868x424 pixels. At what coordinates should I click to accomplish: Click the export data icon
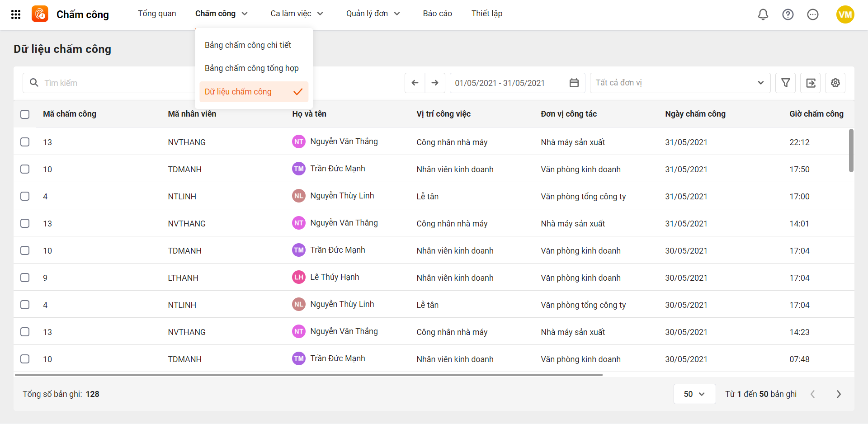coord(810,83)
